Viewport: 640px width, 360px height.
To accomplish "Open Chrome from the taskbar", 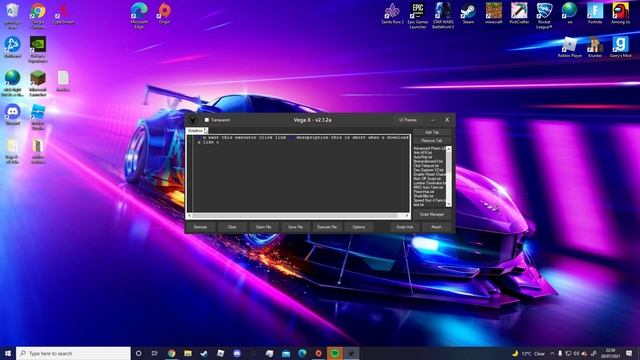I will point(171,353).
